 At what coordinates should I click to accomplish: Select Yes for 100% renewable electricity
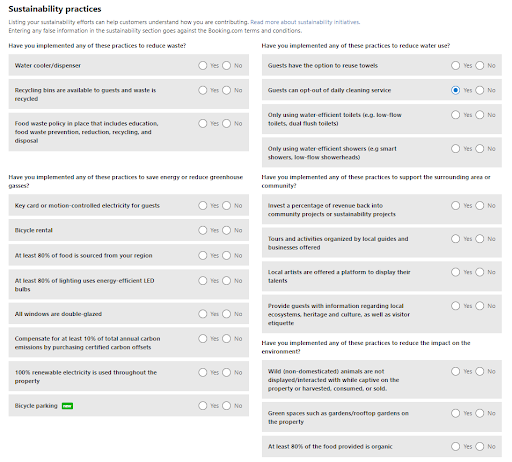coord(203,372)
